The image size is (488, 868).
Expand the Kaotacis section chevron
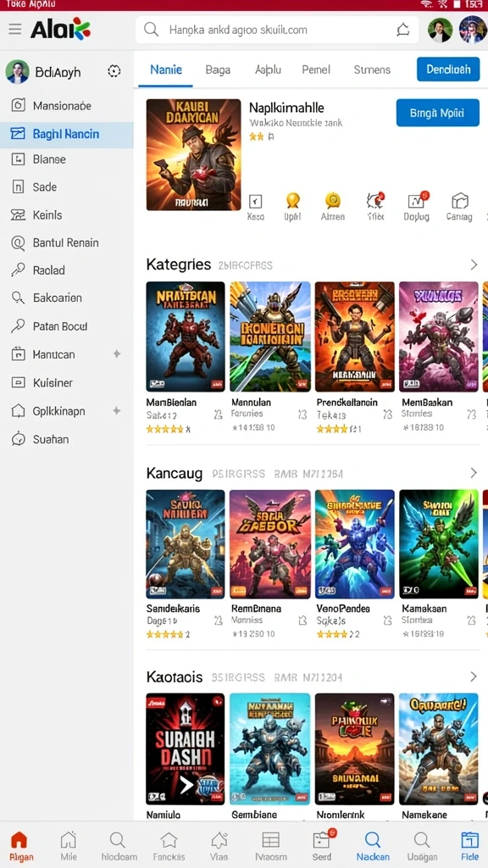pyautogui.click(x=474, y=676)
